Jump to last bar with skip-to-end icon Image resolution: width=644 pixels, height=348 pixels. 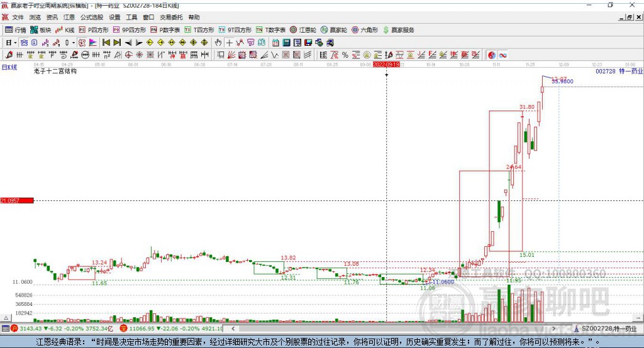[x=117, y=42]
